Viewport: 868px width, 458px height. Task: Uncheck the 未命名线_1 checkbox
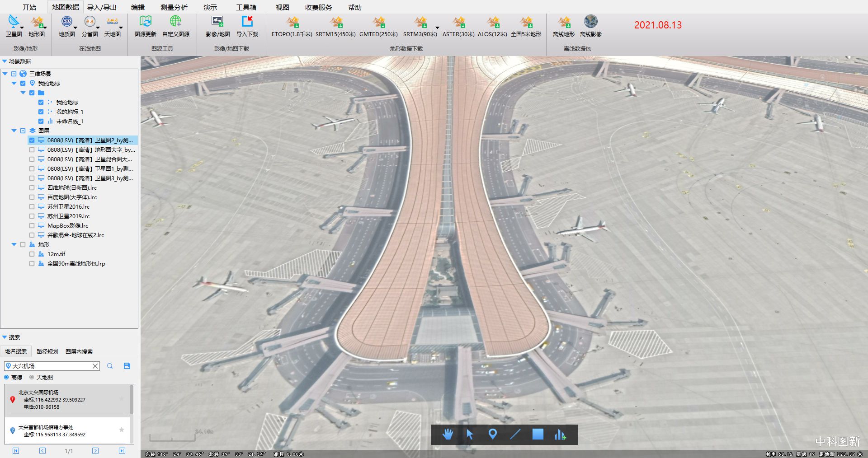coord(41,121)
